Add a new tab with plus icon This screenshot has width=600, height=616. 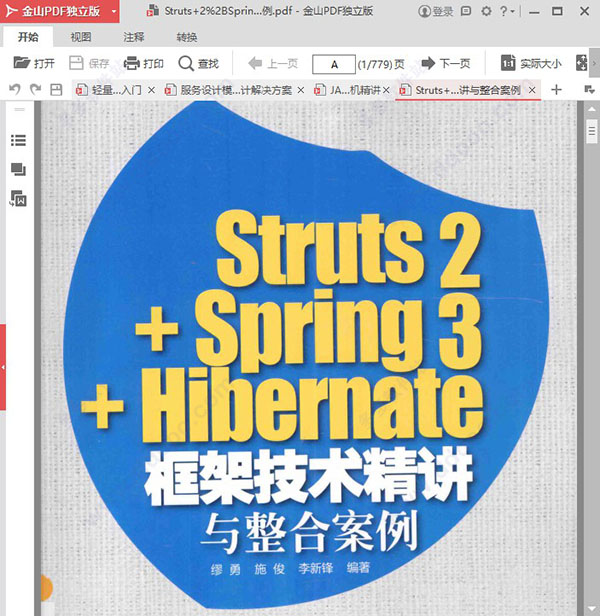(556, 90)
